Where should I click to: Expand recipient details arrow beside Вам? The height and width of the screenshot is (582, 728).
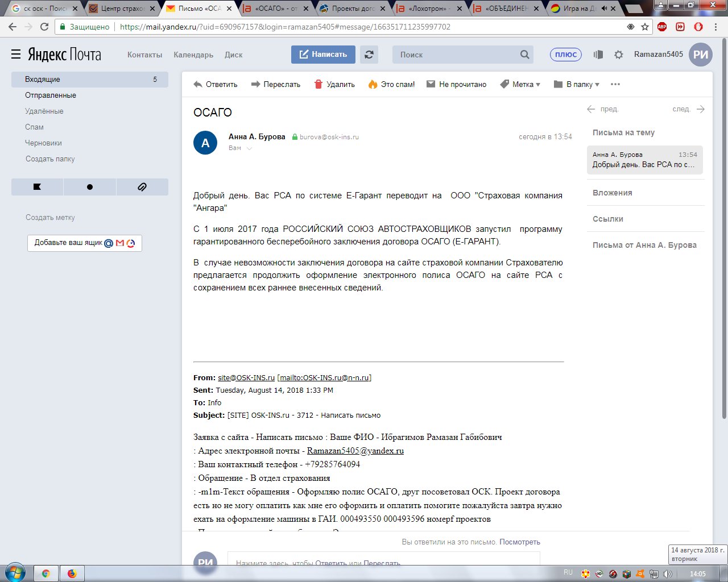[x=249, y=148]
